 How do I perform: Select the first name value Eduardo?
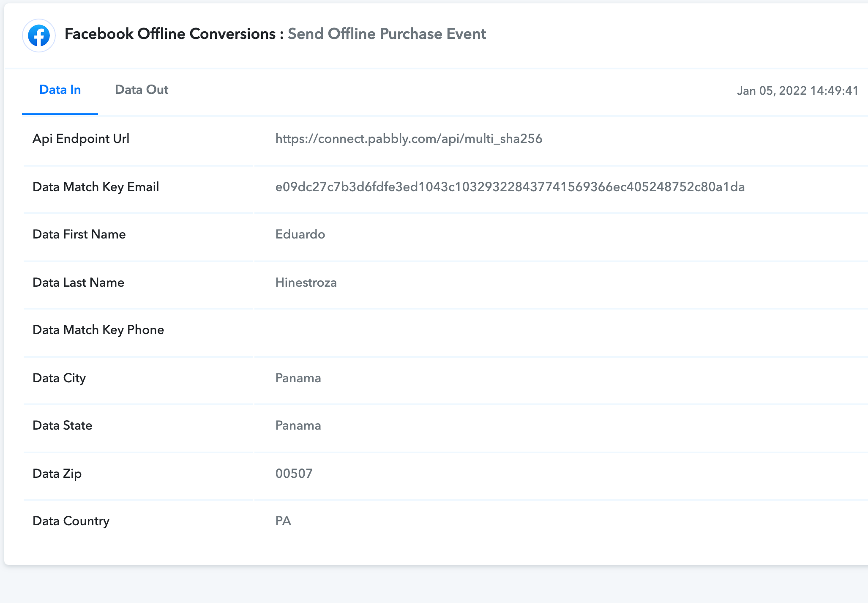300,234
